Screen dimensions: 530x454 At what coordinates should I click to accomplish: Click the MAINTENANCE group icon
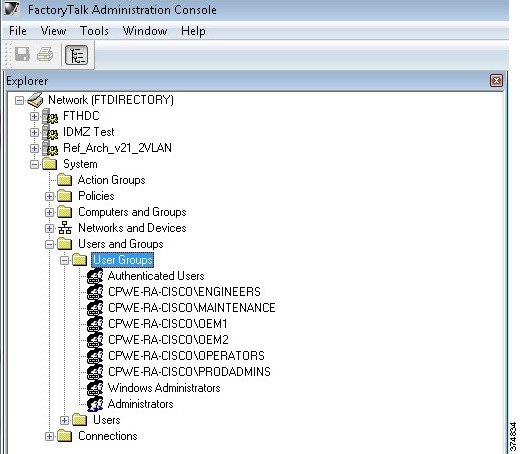[95, 308]
